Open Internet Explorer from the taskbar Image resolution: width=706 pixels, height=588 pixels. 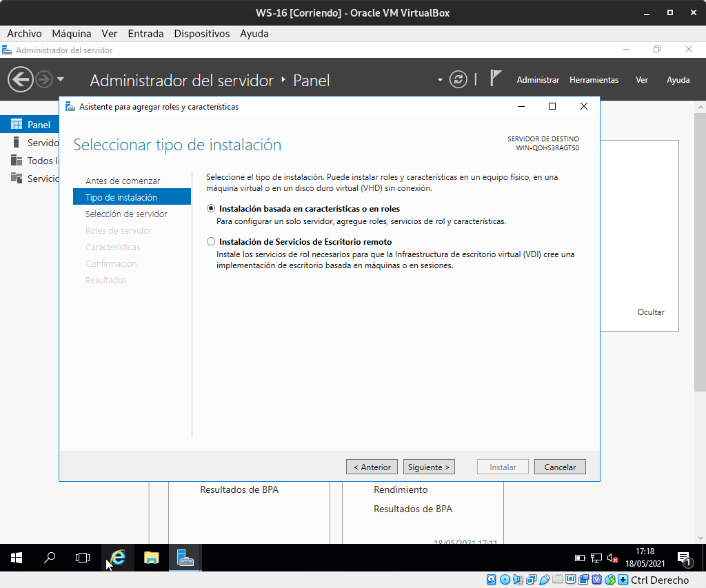point(118,558)
